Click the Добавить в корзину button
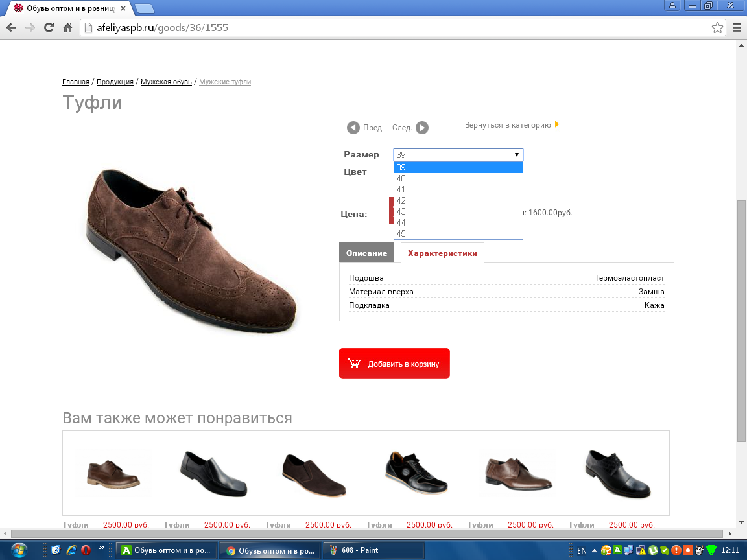 pyautogui.click(x=394, y=364)
